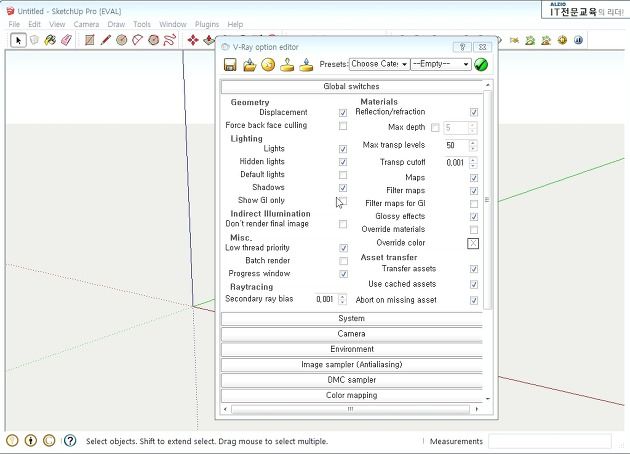Expand the System rollout

(352, 318)
